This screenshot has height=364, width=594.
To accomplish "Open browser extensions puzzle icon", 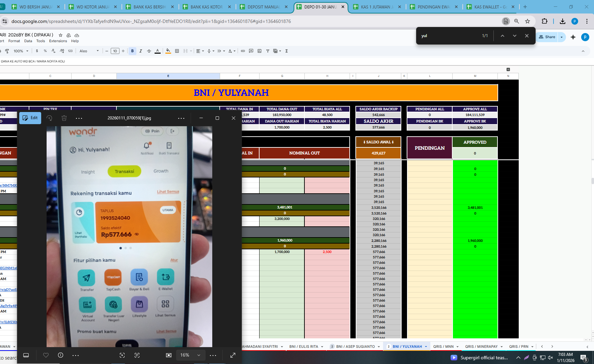I will click(544, 21).
